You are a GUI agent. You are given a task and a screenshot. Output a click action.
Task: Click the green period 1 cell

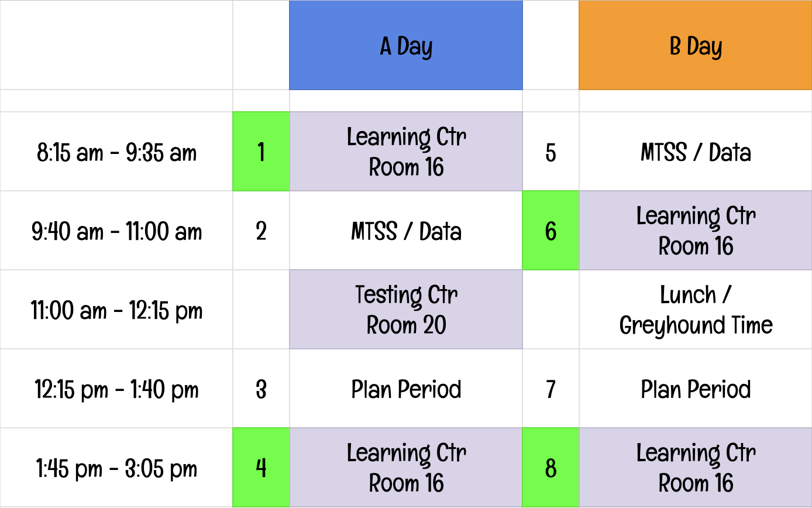click(261, 152)
